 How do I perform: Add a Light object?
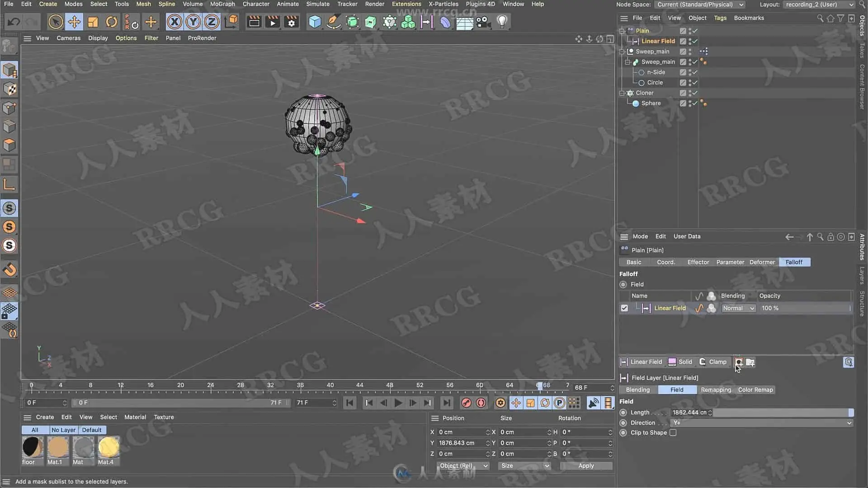(x=502, y=22)
